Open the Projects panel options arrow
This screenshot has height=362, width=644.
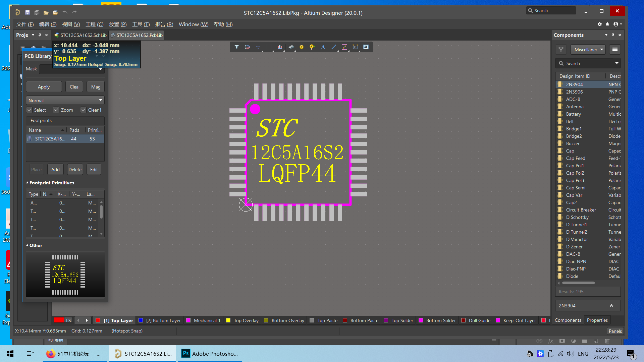point(33,35)
